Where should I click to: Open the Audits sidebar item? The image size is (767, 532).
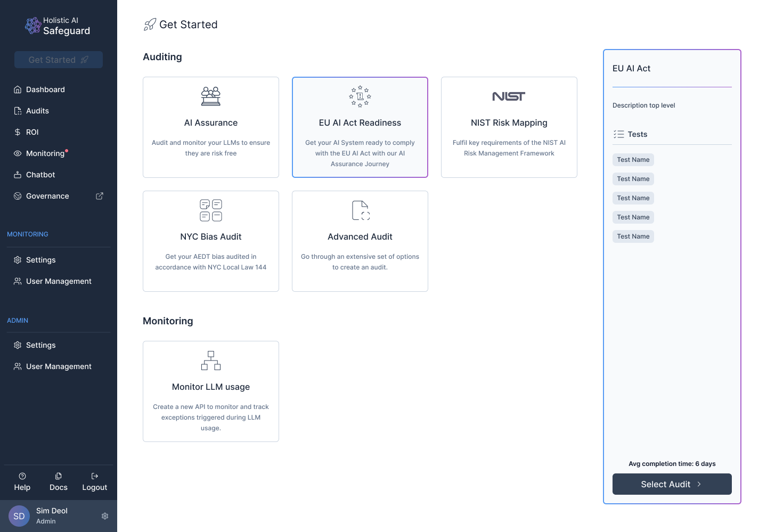(37, 111)
